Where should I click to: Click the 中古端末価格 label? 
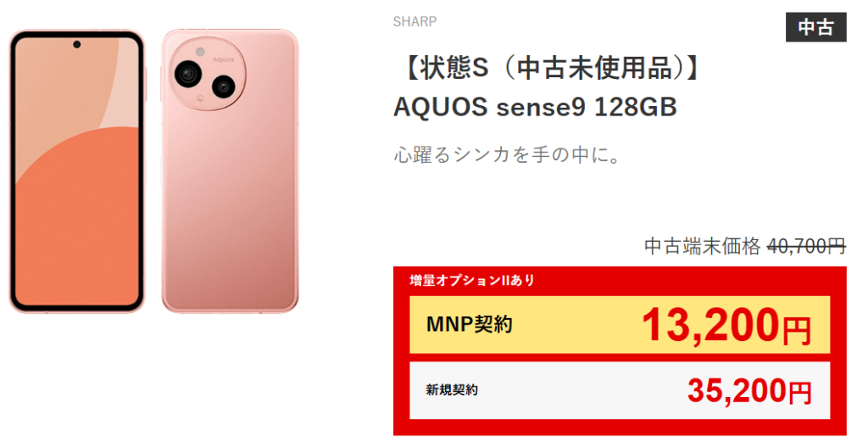pyautogui.click(x=702, y=247)
